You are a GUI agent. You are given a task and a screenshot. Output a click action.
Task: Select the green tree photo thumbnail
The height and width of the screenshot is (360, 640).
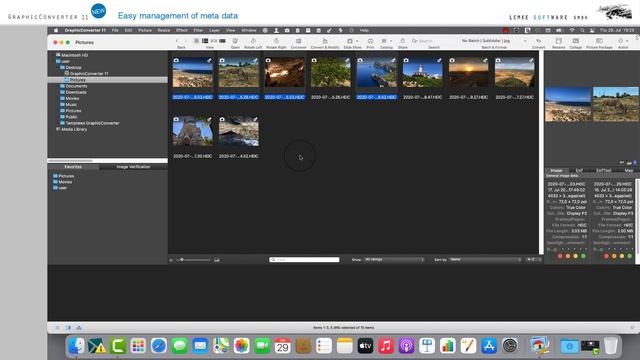pyautogui.click(x=331, y=72)
